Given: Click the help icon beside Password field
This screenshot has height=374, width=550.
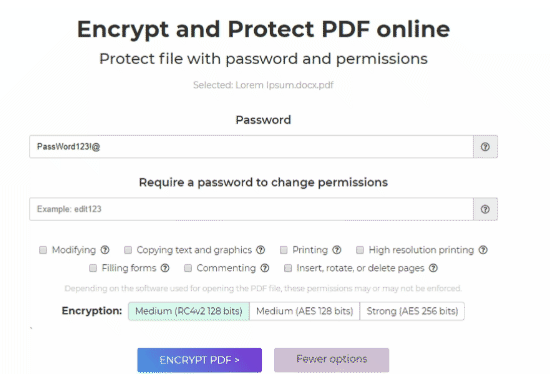Looking at the screenshot, I should coord(485,147).
